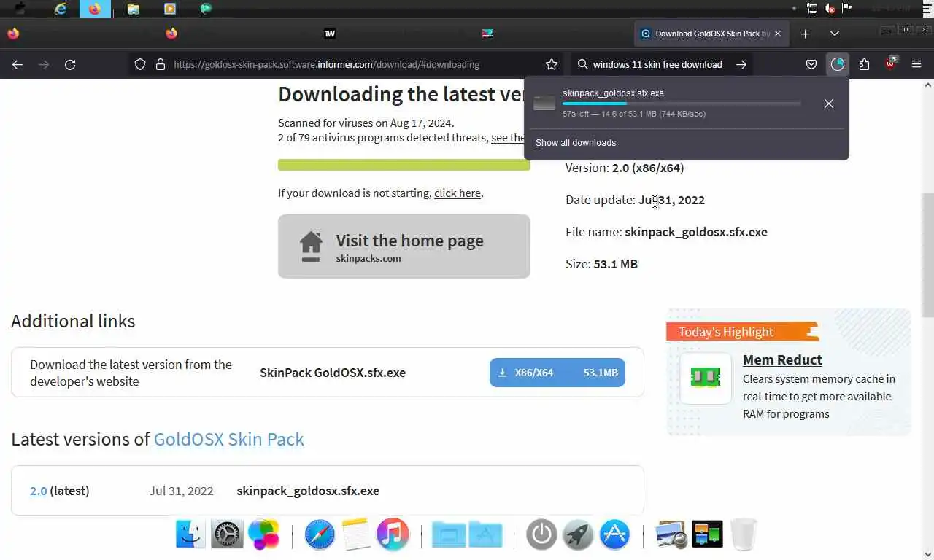Open a new browser tab

(x=805, y=34)
